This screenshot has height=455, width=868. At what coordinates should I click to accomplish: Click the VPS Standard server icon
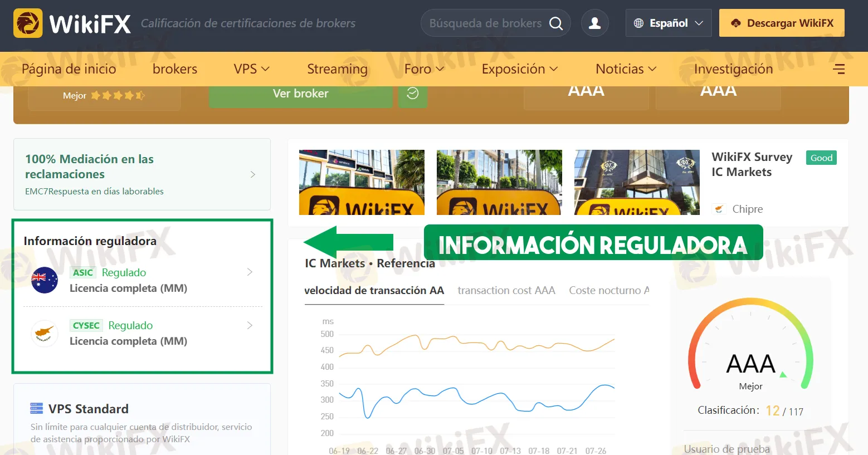point(36,409)
